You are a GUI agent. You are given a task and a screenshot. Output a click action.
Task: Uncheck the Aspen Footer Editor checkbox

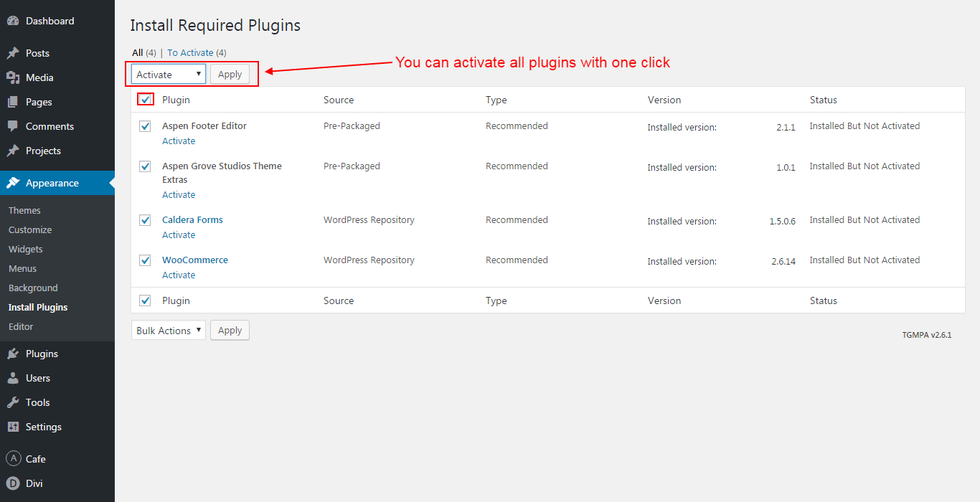pos(145,126)
